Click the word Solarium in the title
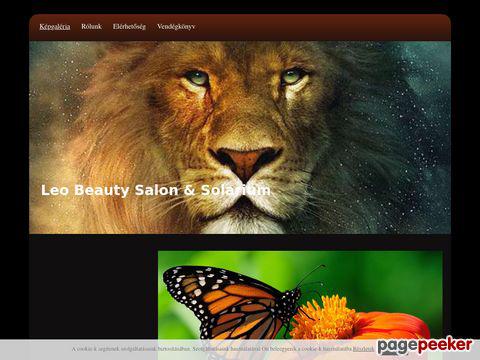Screen dimensions: 480x360 [236, 190]
